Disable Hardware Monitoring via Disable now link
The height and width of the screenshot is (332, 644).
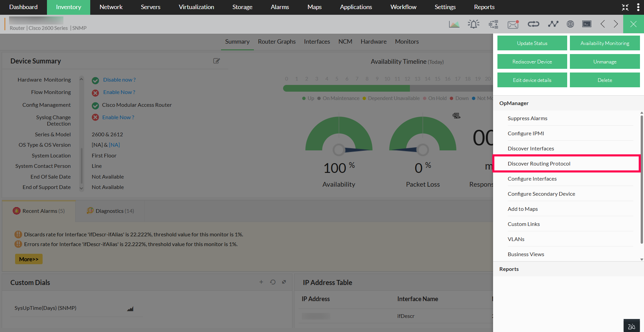pyautogui.click(x=119, y=80)
